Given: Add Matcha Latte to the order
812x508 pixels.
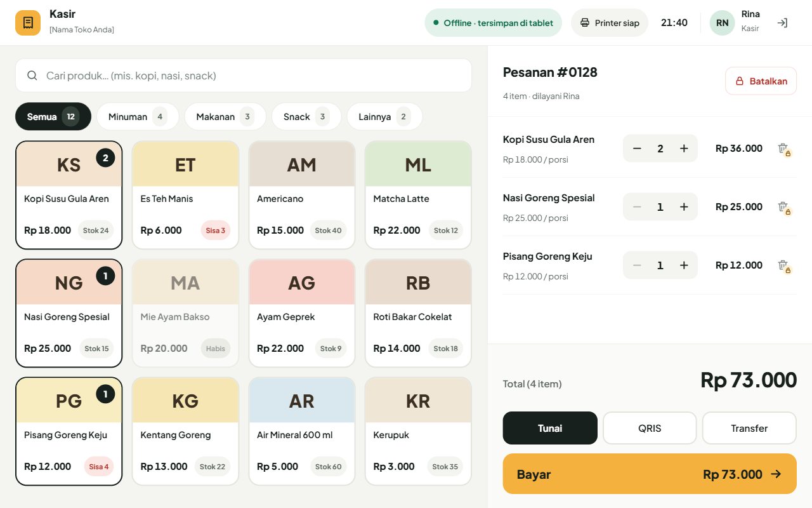Looking at the screenshot, I should (x=418, y=195).
